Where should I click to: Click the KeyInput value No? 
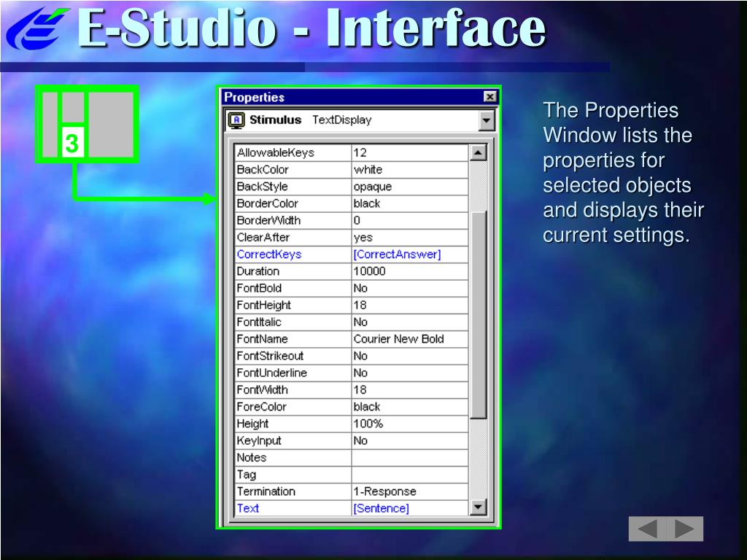[x=410, y=441]
